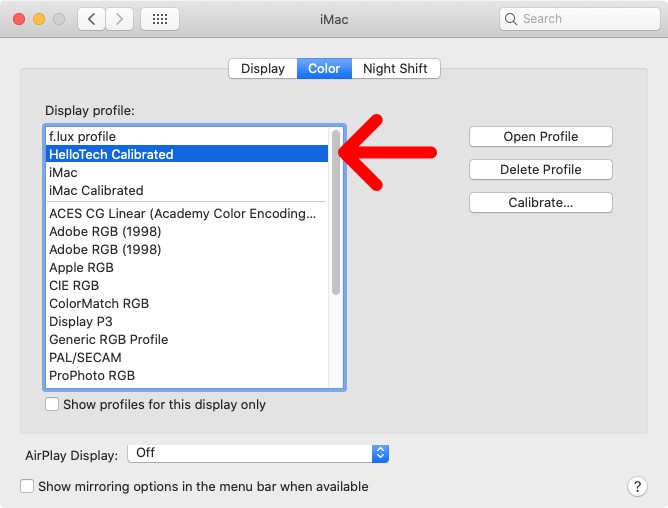Click the profile list scrollbar
This screenshot has width=668, height=508.
pyautogui.click(x=336, y=212)
